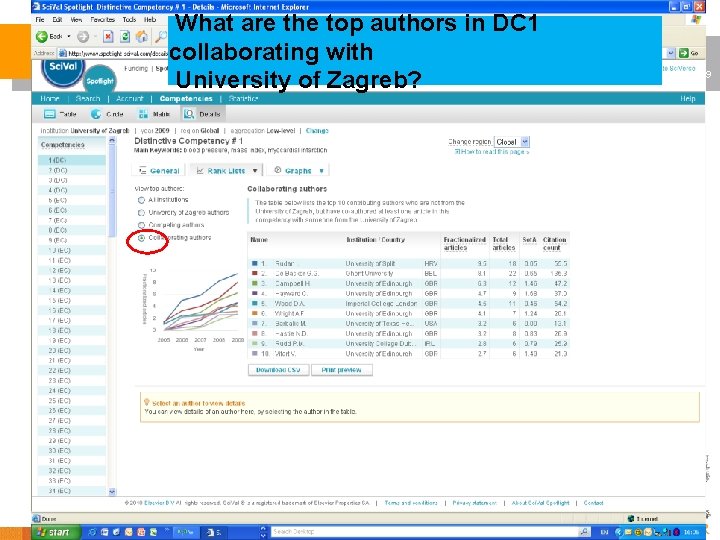Expand the Rank Lists dropdown arrow
This screenshot has height=540, width=720.
pos(255,170)
